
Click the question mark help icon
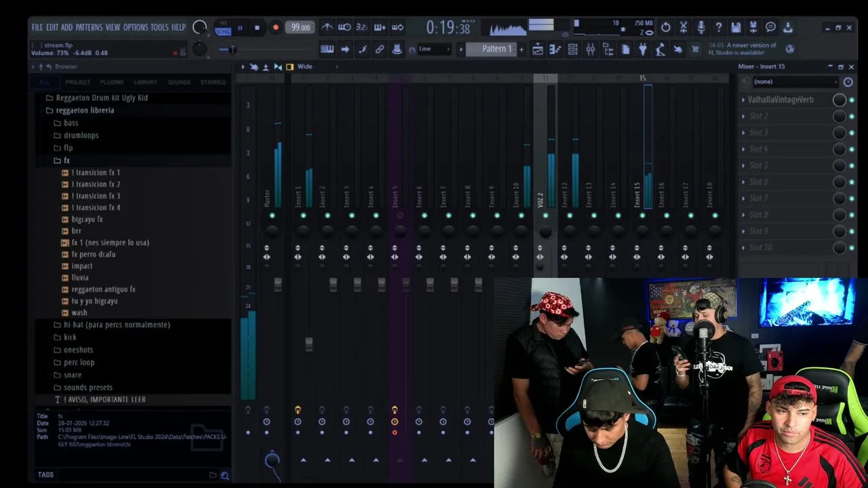click(719, 27)
